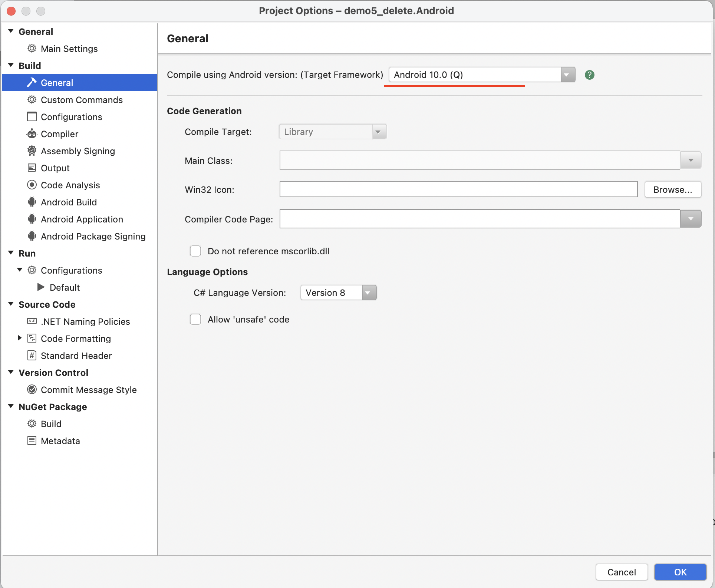Viewport: 715px width, 588px height.
Task: Cancel the Project Options dialog
Action: tap(622, 572)
